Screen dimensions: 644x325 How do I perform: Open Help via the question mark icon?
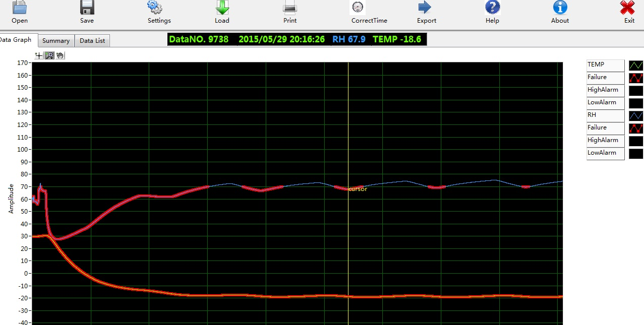[x=492, y=8]
